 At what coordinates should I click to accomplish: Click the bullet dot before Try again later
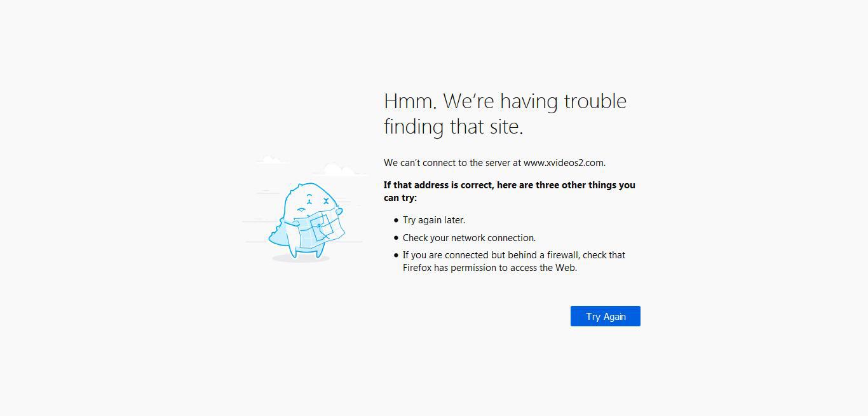pos(396,220)
